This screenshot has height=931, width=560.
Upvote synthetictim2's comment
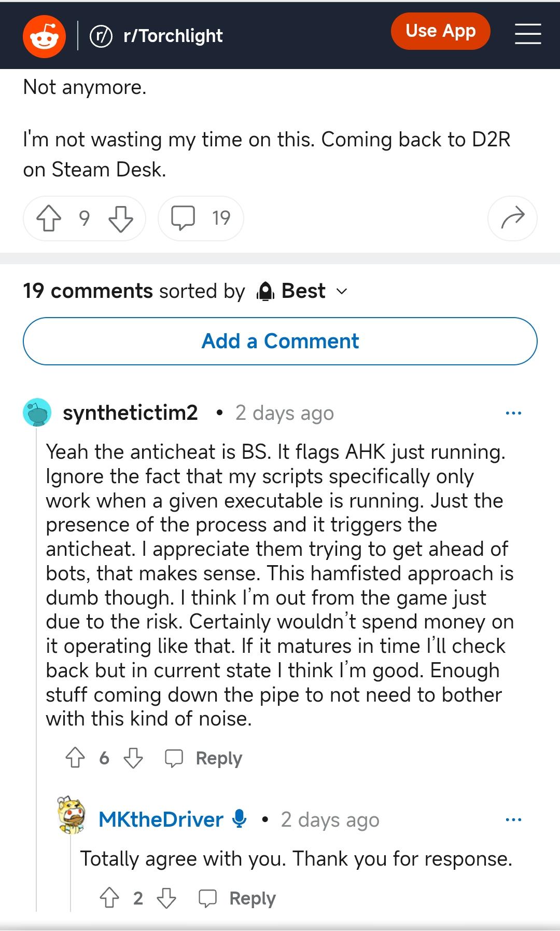click(75, 758)
